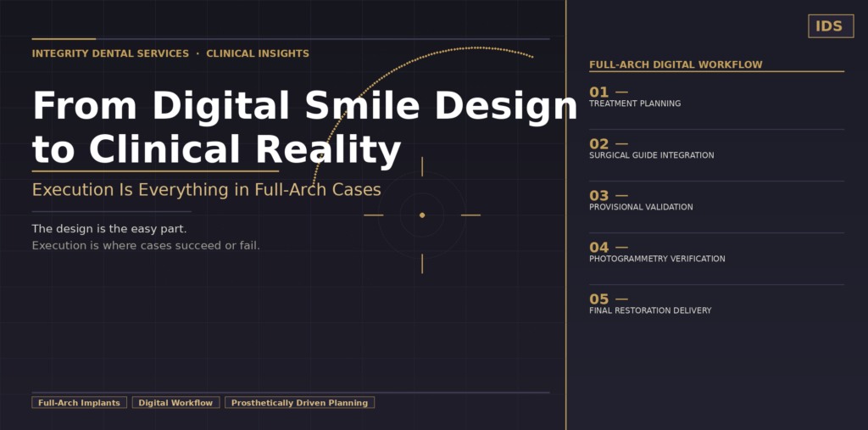Image resolution: width=868 pixels, height=430 pixels.
Task: Click the Full-Arch Digital Workflow heading
Action: click(x=676, y=64)
